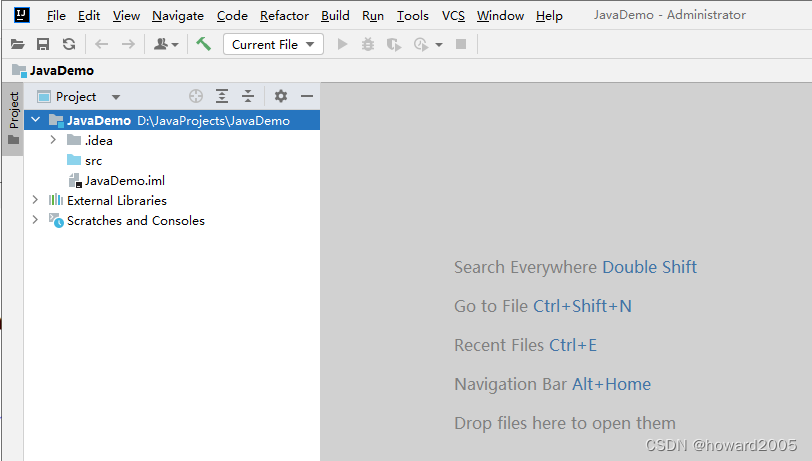Hide the Project panel with minus icon
Viewport: 812px width, 461px height.
click(307, 96)
